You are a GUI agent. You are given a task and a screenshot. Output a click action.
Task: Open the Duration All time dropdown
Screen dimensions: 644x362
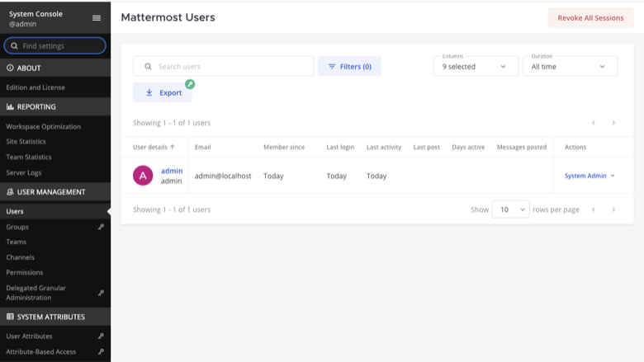[x=570, y=67]
